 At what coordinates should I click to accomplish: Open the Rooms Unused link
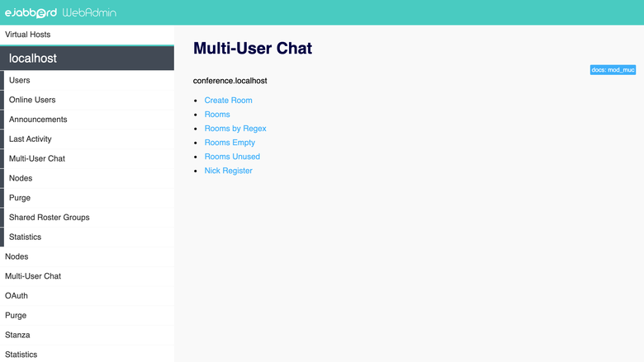point(232,157)
